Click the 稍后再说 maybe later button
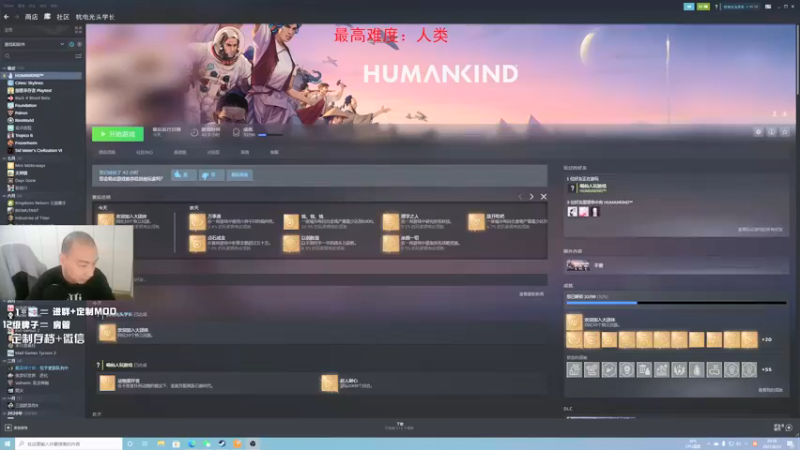Viewport: 800px width, 450px height. point(239,175)
